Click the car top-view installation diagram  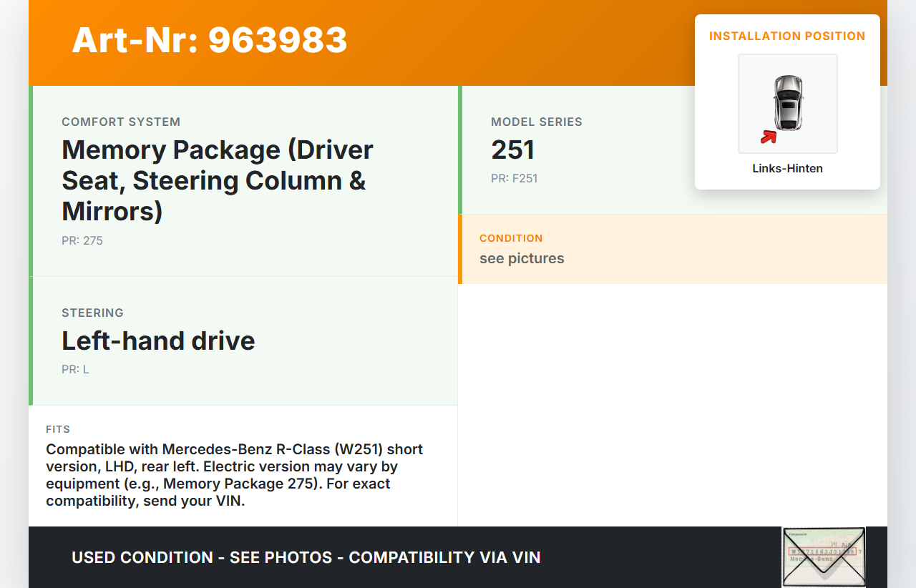pos(787,102)
